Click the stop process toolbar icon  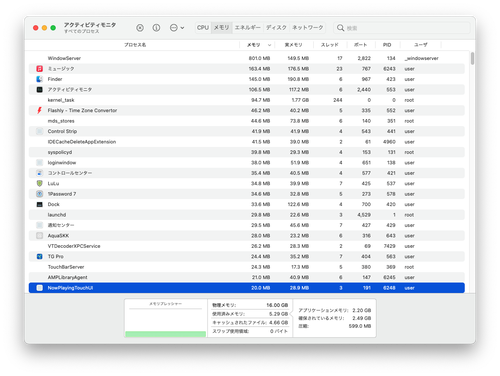tap(140, 28)
